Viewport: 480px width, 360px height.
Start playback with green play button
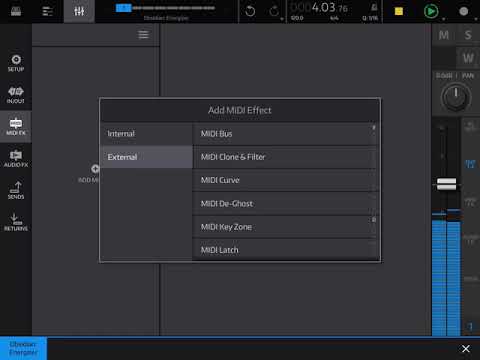click(x=431, y=11)
